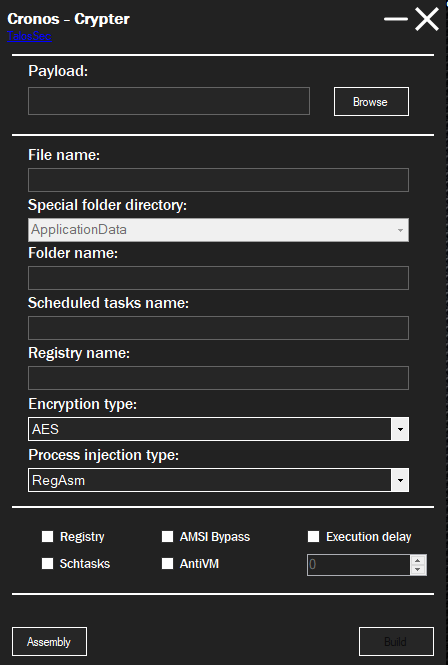This screenshot has height=665, width=448.
Task: Click the Folder name input field
Action: pyautogui.click(x=218, y=278)
